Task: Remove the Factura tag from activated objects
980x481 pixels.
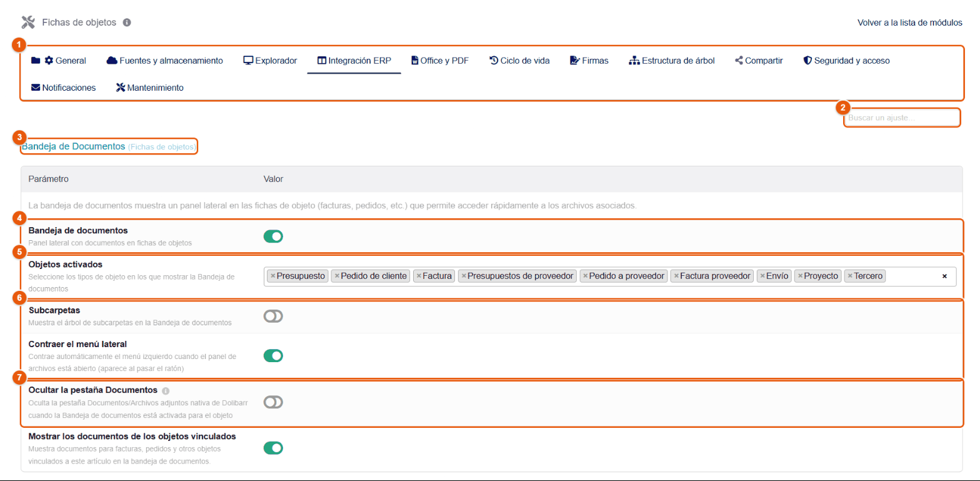Action: pyautogui.click(x=419, y=276)
